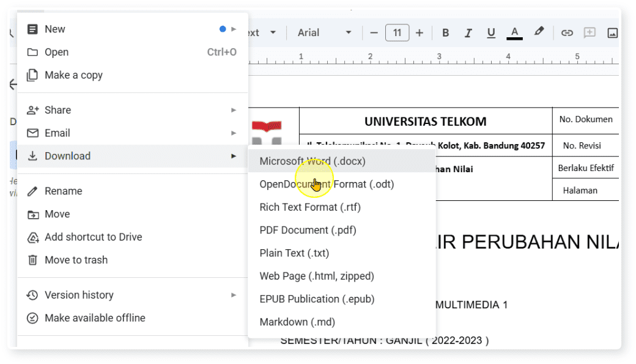
Task: Click the UNIVERSITAS TELKOM heading text
Action: click(425, 122)
